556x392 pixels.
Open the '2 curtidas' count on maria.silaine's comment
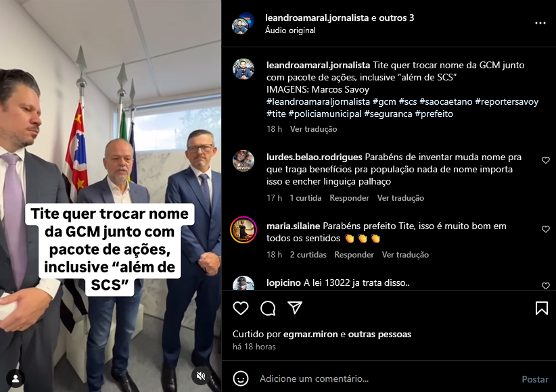(x=308, y=255)
